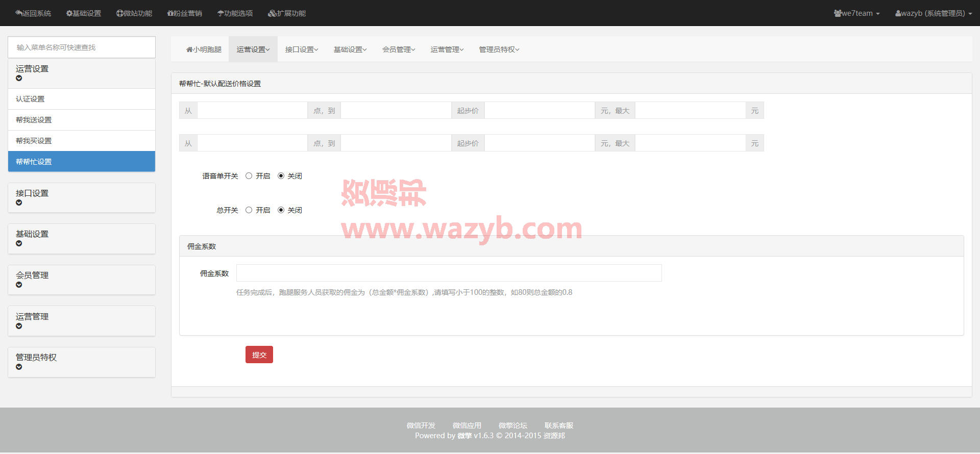
Task: Submit the form with 提交 button
Action: [x=259, y=355]
